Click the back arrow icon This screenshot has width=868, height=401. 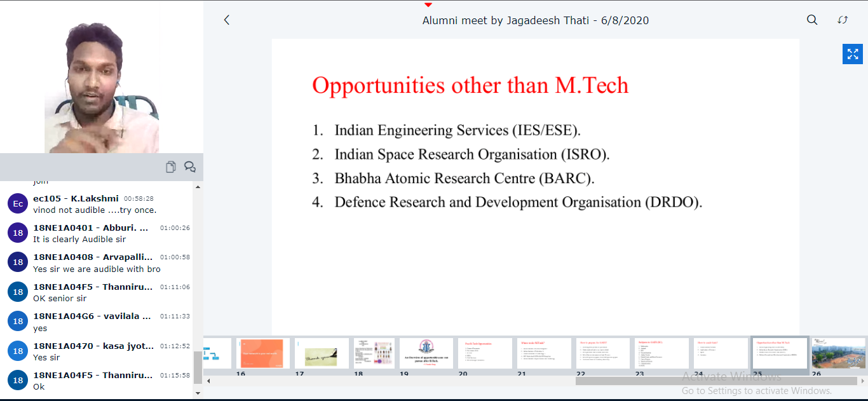coord(226,20)
